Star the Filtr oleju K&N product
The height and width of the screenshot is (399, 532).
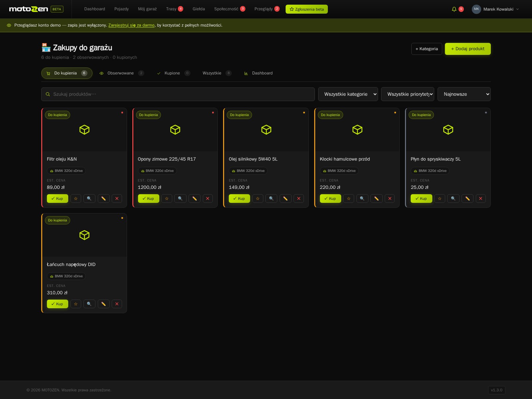click(76, 199)
